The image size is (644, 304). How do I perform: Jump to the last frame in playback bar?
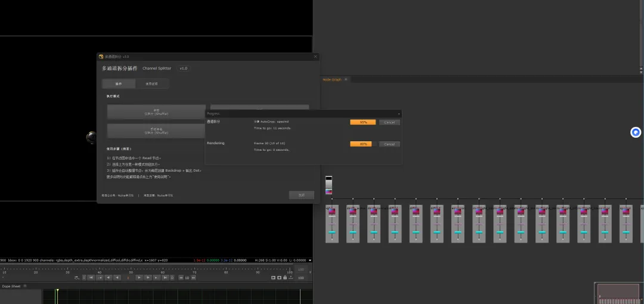165,278
